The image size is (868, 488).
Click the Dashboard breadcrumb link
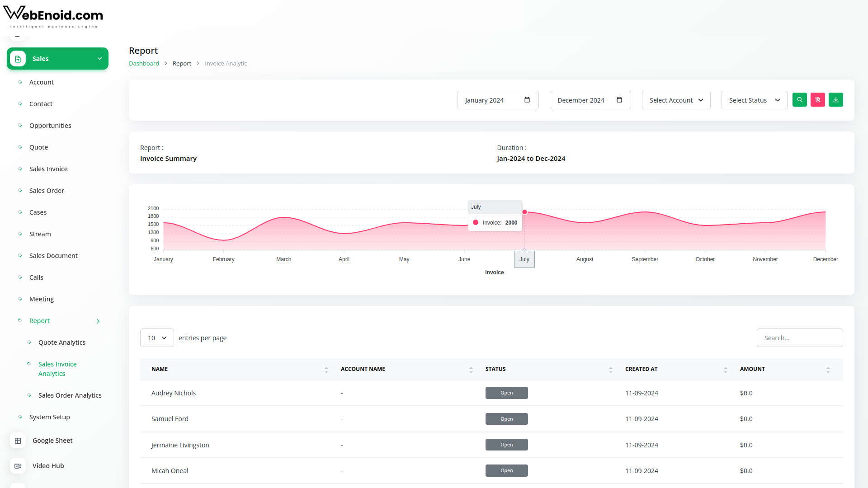tap(144, 64)
